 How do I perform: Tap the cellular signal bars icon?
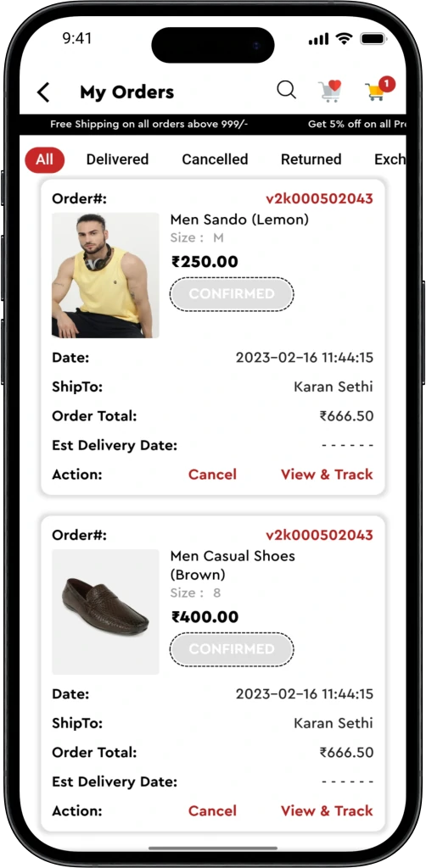(x=318, y=39)
